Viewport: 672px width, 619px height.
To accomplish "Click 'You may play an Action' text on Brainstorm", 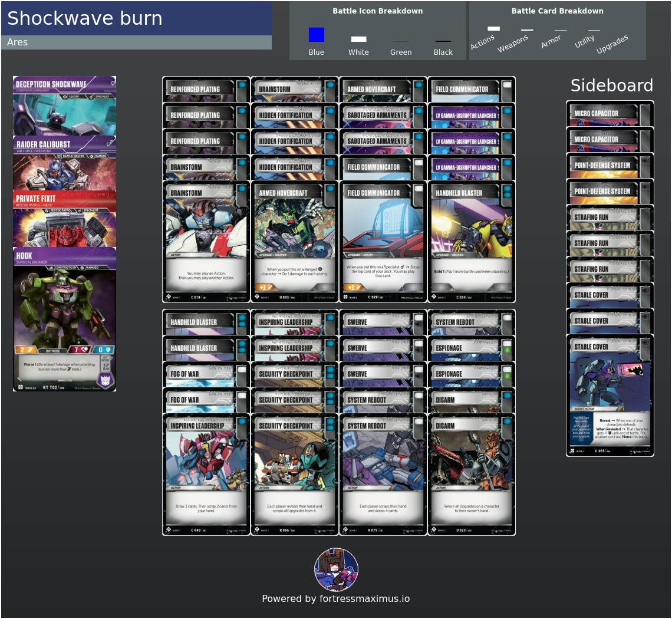I will 206,275.
